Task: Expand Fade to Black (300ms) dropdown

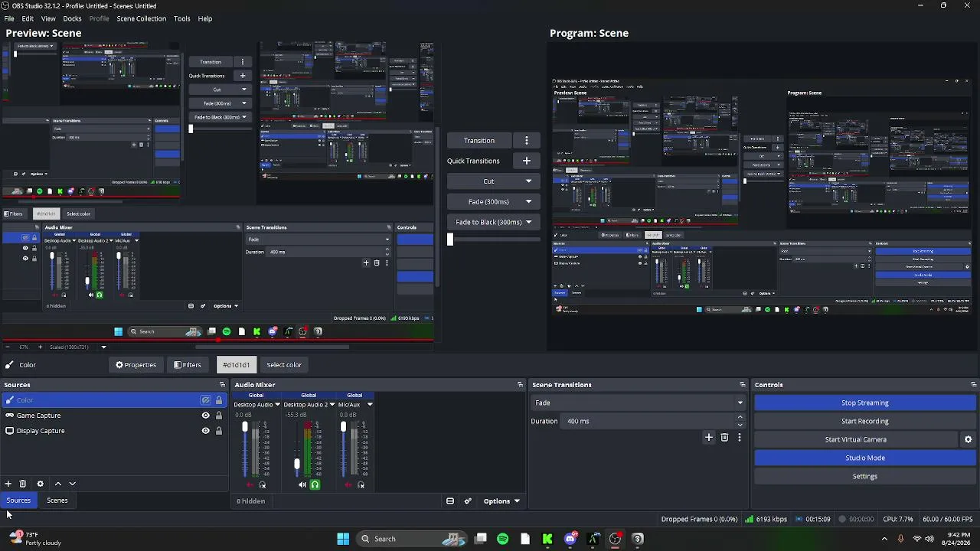Action: click(528, 223)
